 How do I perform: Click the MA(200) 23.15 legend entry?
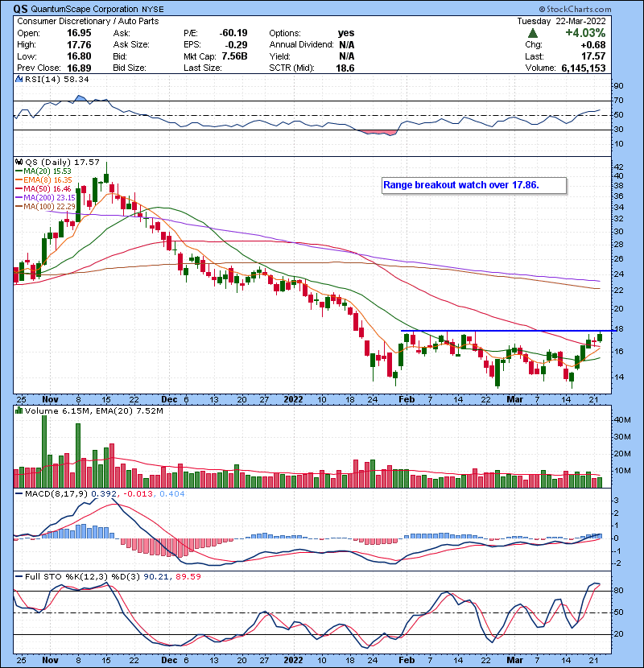coord(45,198)
